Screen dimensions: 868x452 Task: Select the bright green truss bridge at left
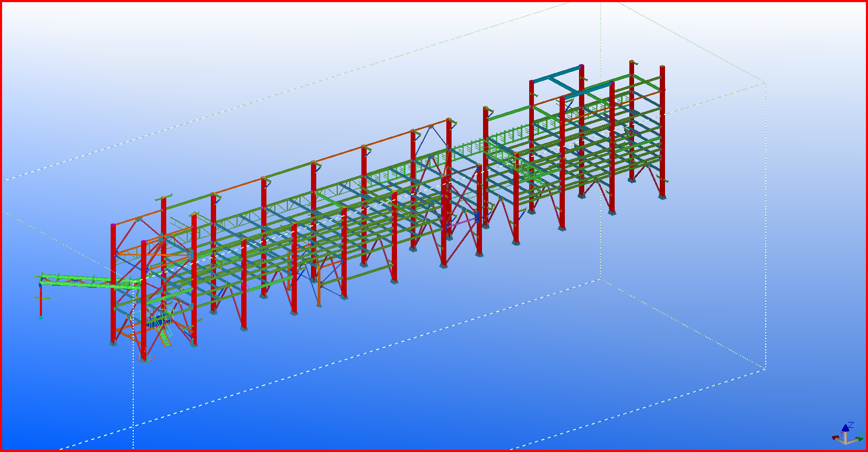pos(88,281)
